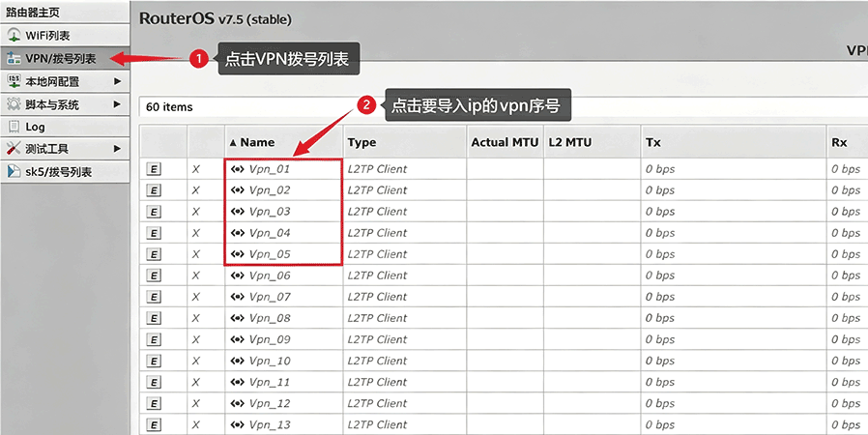
Task: Open the 本地网配置 menu item
Action: point(65,81)
